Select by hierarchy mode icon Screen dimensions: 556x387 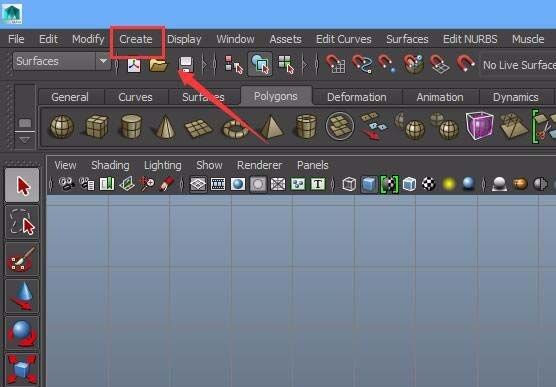[x=233, y=65]
